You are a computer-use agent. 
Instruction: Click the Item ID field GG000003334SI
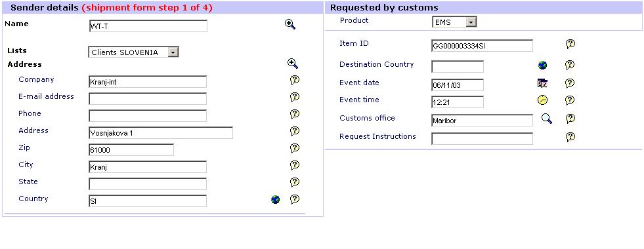482,45
